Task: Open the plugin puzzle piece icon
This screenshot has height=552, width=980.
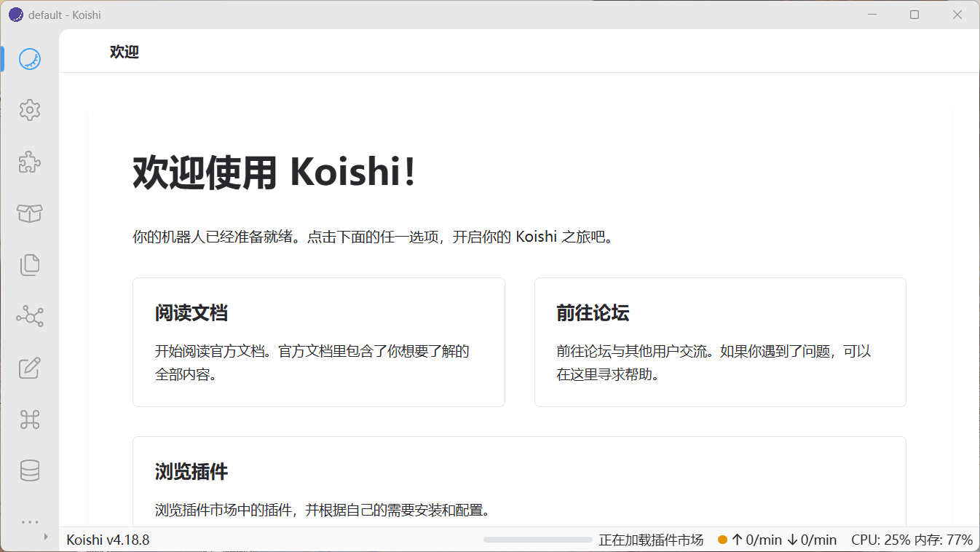Action: click(30, 162)
